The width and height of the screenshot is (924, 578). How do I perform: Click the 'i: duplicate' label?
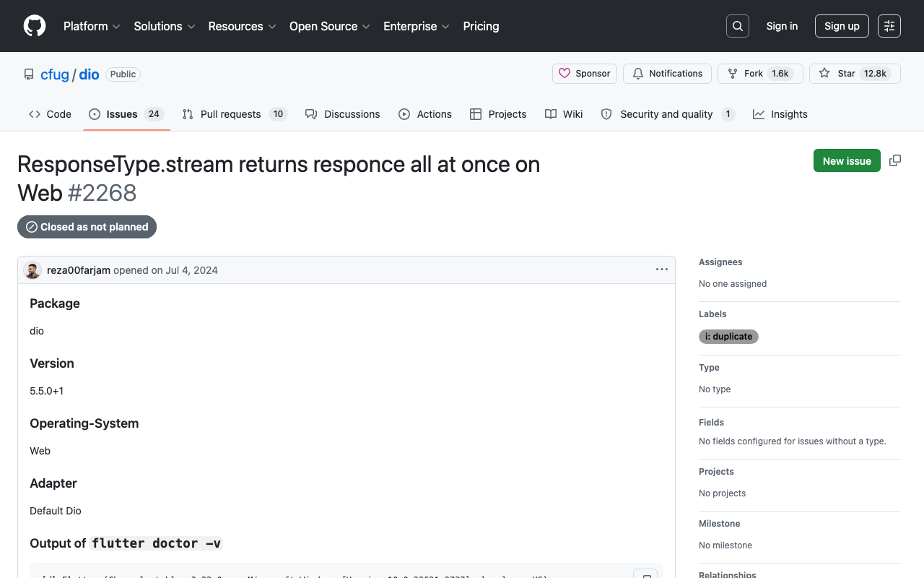coord(728,337)
